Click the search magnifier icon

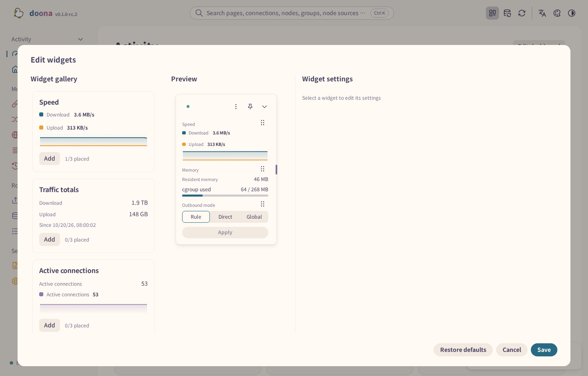point(199,13)
